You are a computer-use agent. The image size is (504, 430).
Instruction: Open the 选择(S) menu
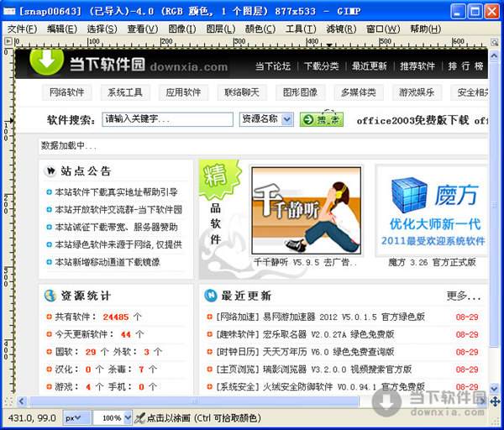click(102, 29)
